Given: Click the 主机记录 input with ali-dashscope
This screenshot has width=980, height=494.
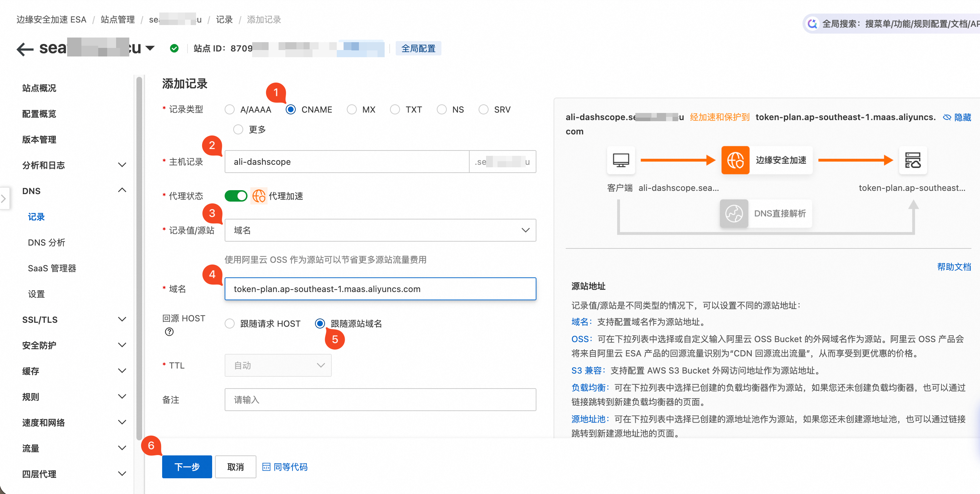Looking at the screenshot, I should click(x=346, y=162).
